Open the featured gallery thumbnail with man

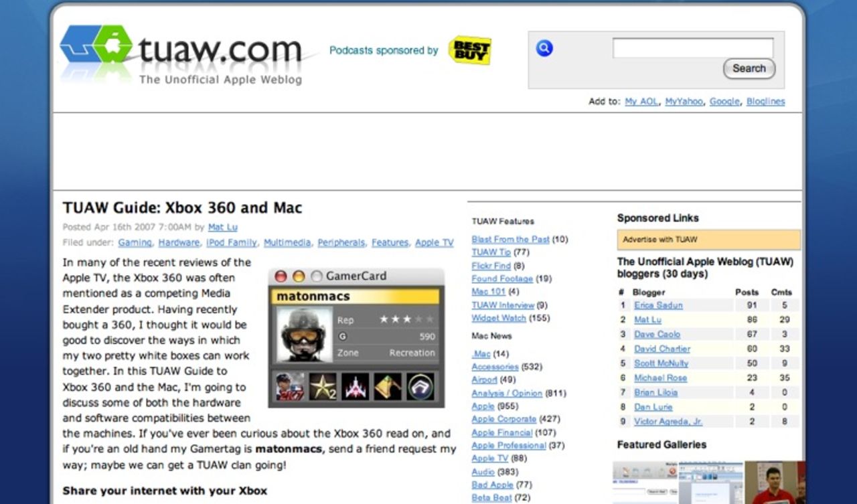click(775, 482)
